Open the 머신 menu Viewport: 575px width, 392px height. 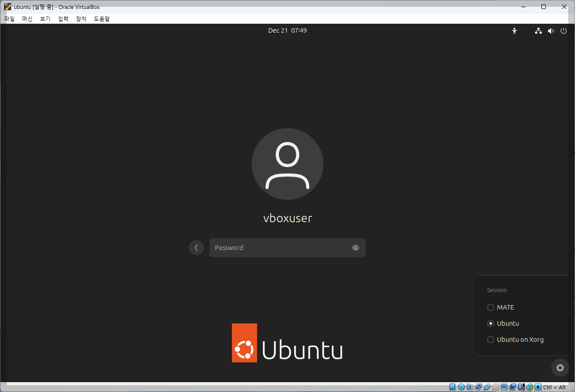(27, 19)
